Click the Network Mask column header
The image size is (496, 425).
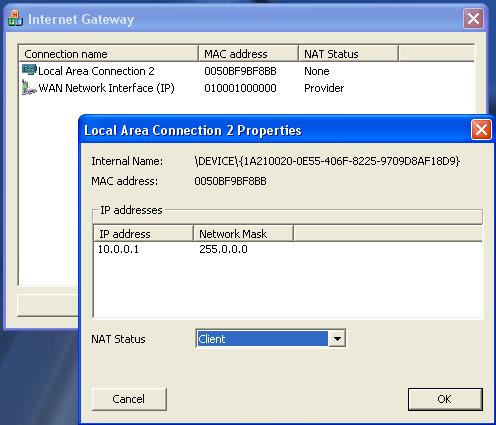(243, 234)
